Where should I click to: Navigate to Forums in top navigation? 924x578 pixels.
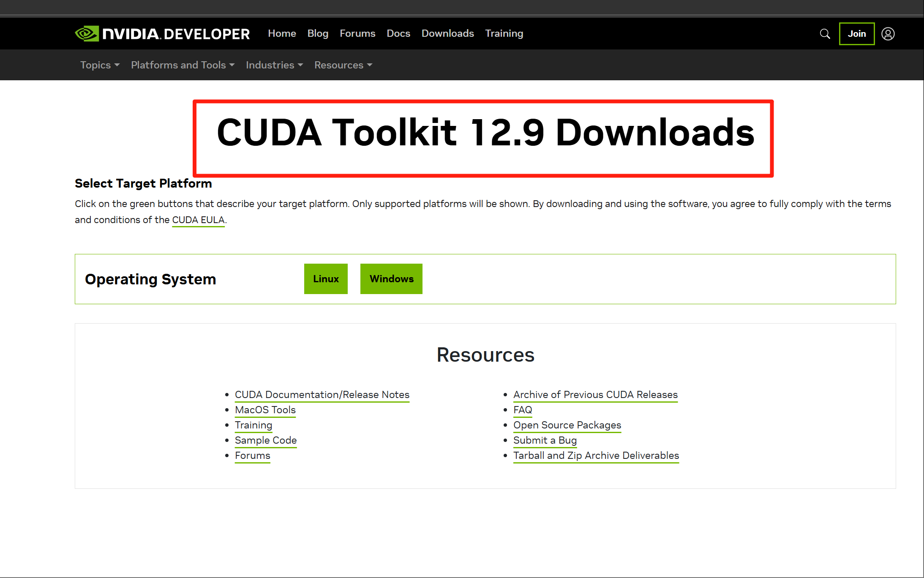point(357,33)
